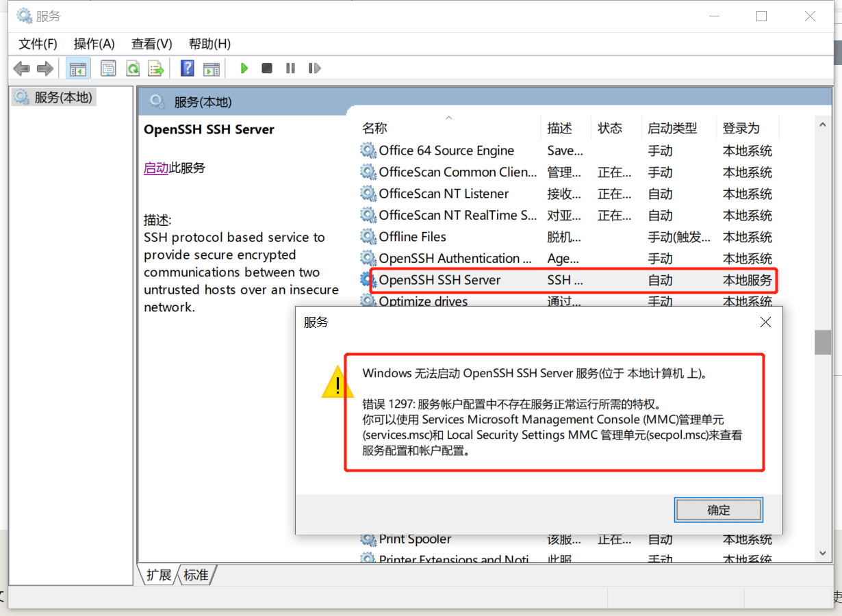Image resolution: width=842 pixels, height=616 pixels.
Task: Restart the service with the restart icon
Action: point(314,68)
